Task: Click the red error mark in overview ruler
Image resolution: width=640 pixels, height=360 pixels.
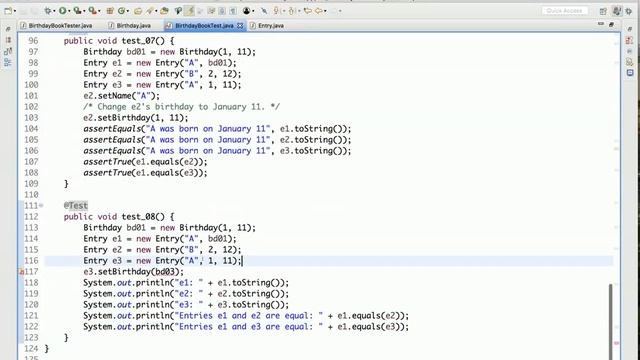Action: pyautogui.click(x=616, y=343)
